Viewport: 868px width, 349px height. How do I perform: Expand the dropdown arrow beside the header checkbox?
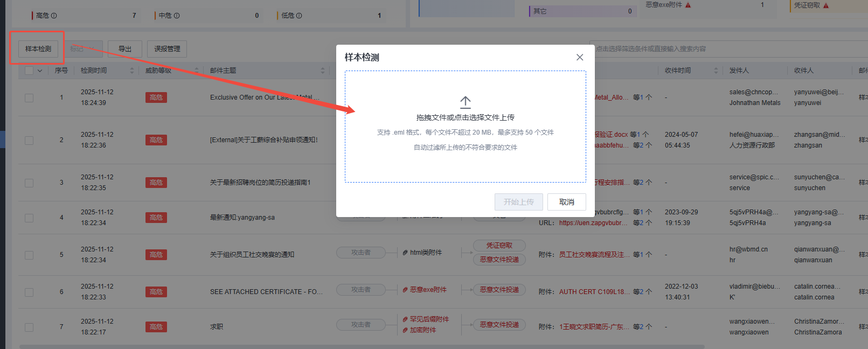click(40, 71)
